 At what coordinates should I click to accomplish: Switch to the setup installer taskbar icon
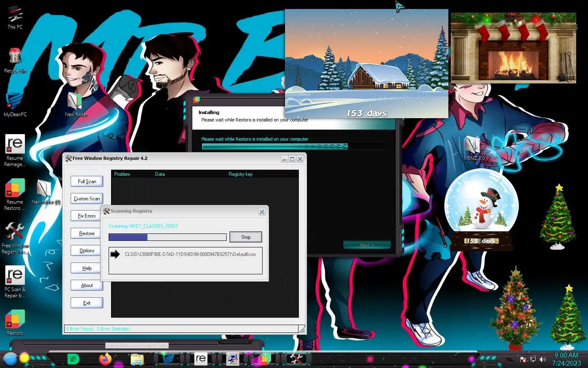[233, 359]
